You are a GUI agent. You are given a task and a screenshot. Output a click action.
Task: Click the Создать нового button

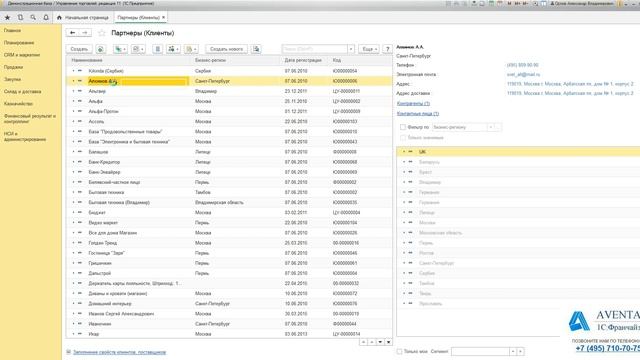(227, 49)
